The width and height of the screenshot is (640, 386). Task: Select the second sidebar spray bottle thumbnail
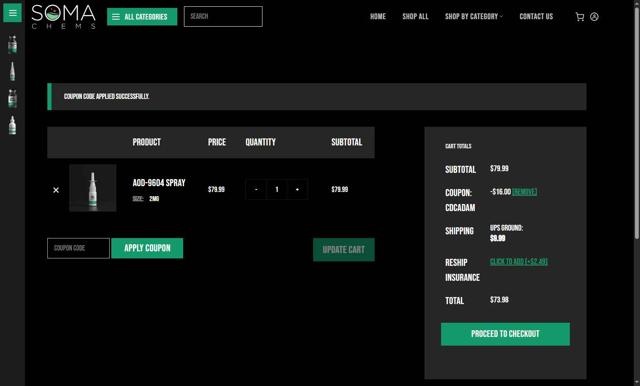(12, 71)
